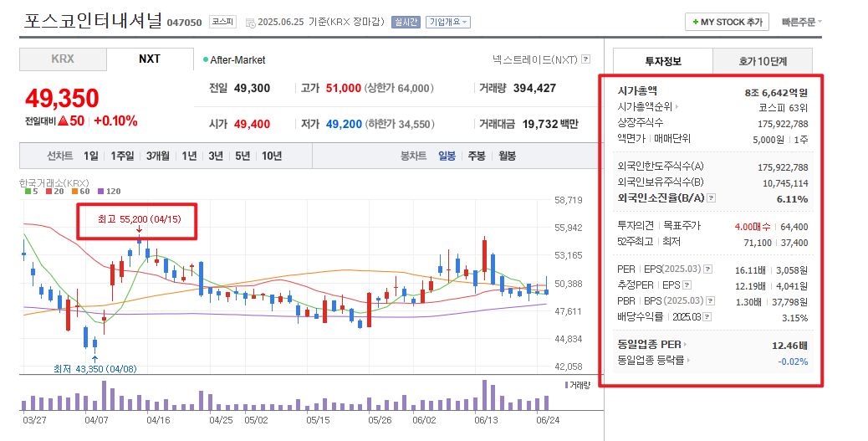Click the 액면가 5,000원 value
The width and height of the screenshot is (868, 441).
click(768, 140)
